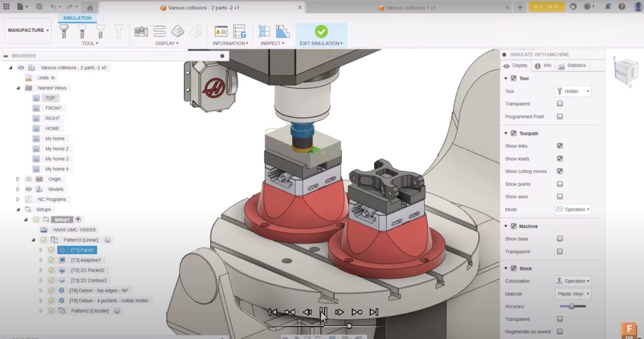Expand the Origin tree item in the browser
644x339 pixels.
point(18,179)
